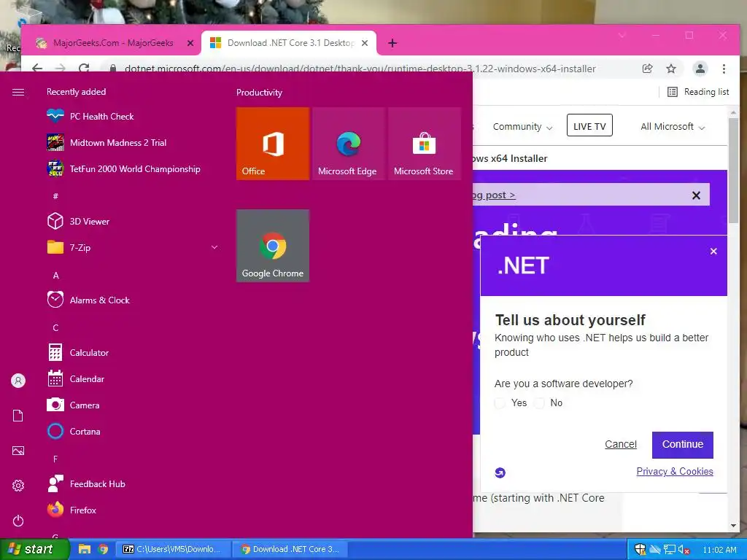Click the 'Recently added' heading
Image resolution: width=747 pixels, height=560 pixels.
pos(76,92)
